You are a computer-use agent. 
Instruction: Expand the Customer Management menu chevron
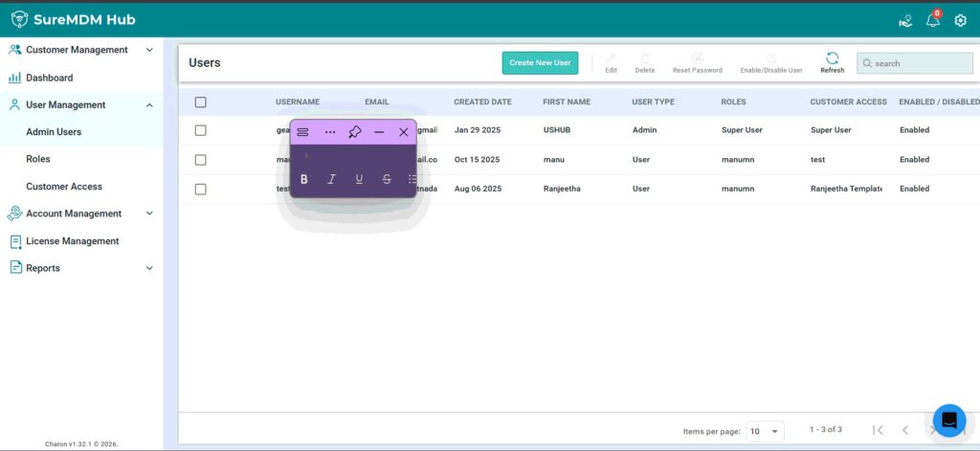pyautogui.click(x=149, y=50)
